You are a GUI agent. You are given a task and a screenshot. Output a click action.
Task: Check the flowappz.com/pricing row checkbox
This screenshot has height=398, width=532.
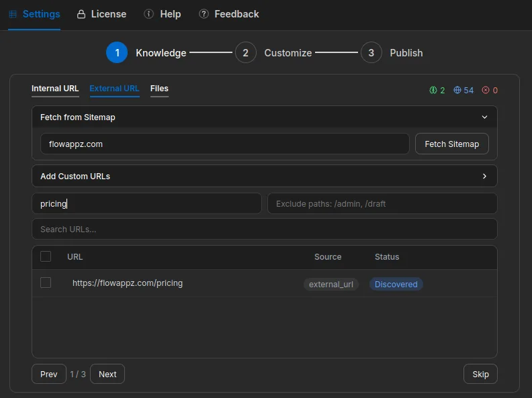click(46, 283)
